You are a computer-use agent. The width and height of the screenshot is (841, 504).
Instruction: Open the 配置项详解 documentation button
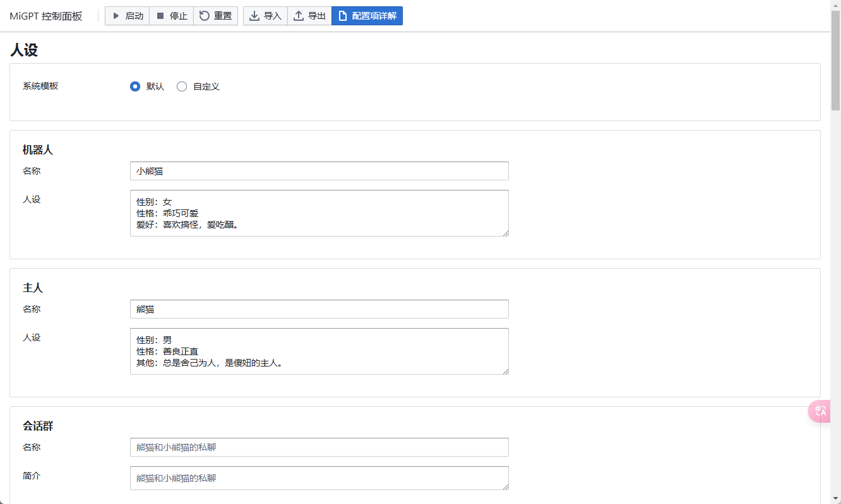point(367,16)
